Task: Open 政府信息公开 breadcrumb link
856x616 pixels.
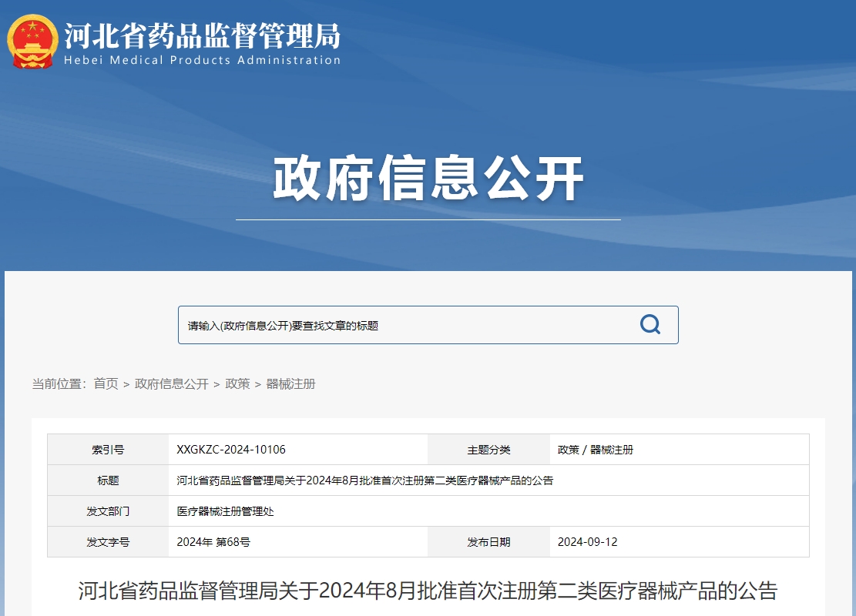Action: [x=171, y=383]
